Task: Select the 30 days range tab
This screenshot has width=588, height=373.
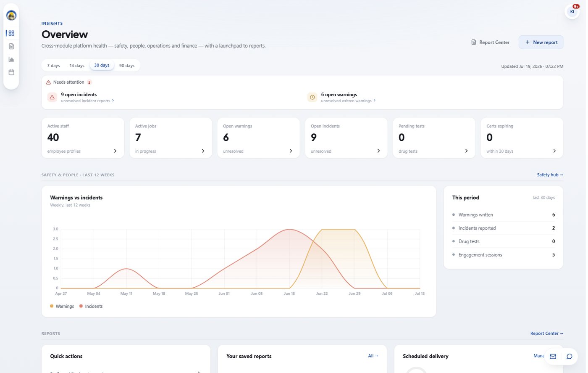Action: click(x=102, y=66)
